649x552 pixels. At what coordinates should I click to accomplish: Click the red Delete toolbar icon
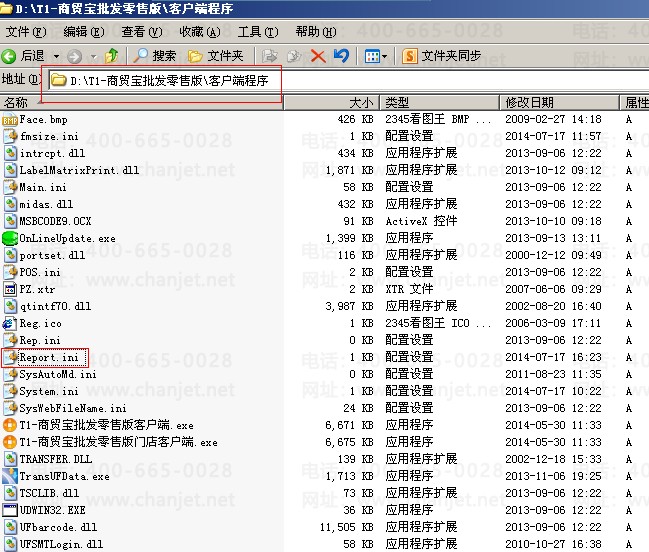point(318,56)
